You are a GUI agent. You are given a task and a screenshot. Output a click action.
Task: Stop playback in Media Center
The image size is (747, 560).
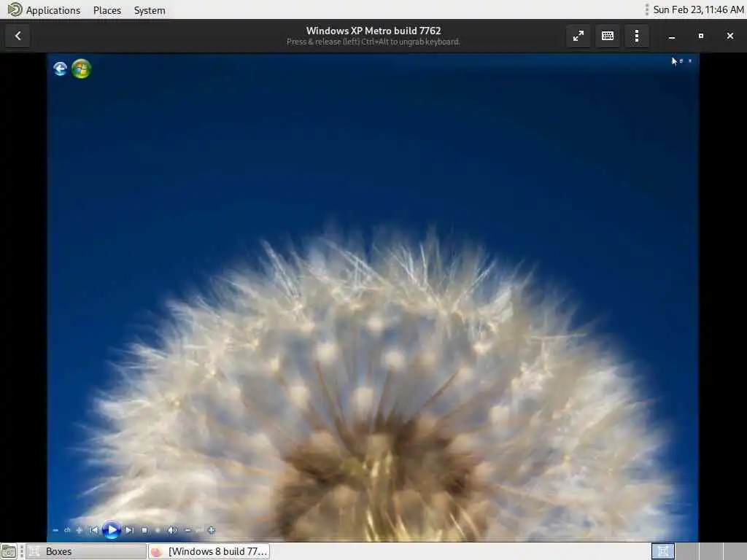144,530
